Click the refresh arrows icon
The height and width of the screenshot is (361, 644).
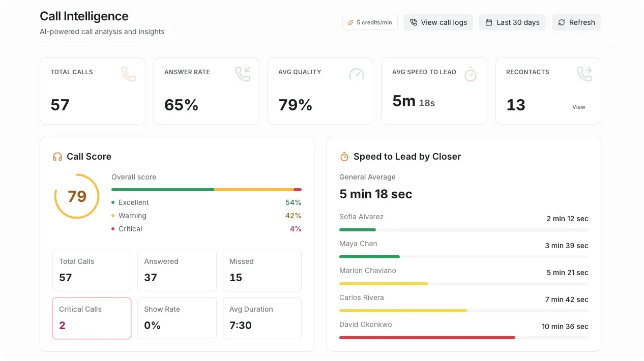coord(562,22)
